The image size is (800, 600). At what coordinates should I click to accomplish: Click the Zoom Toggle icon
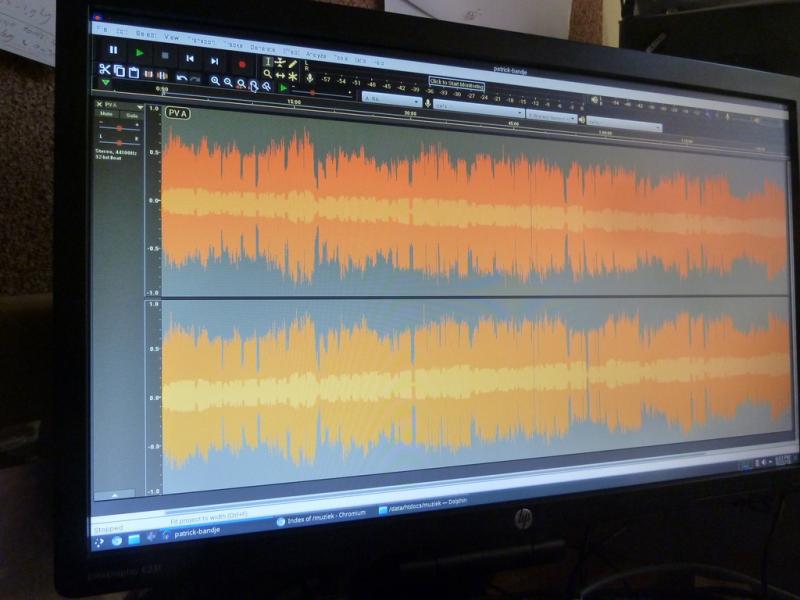click(x=266, y=87)
